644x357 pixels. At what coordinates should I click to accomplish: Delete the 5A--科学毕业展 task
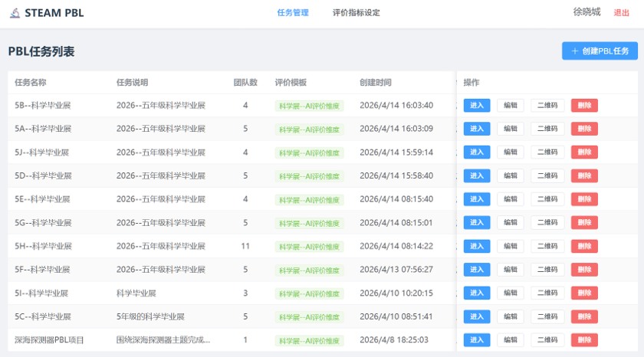[584, 129]
